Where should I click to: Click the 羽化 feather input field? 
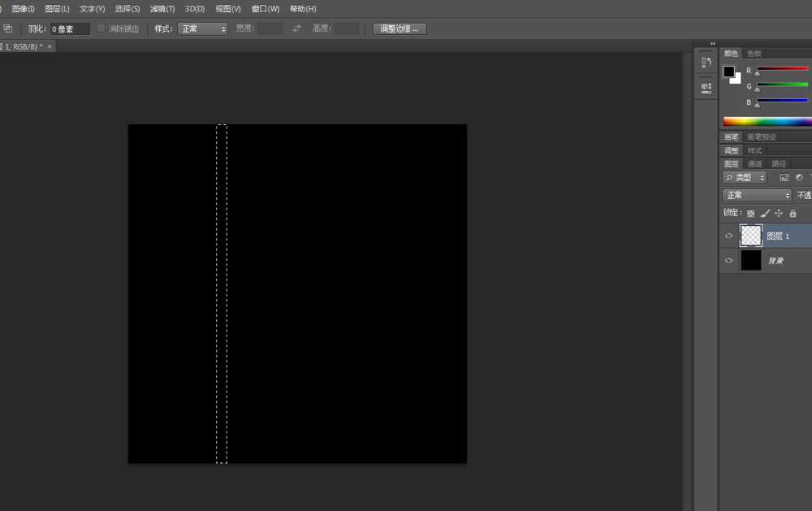tap(70, 29)
